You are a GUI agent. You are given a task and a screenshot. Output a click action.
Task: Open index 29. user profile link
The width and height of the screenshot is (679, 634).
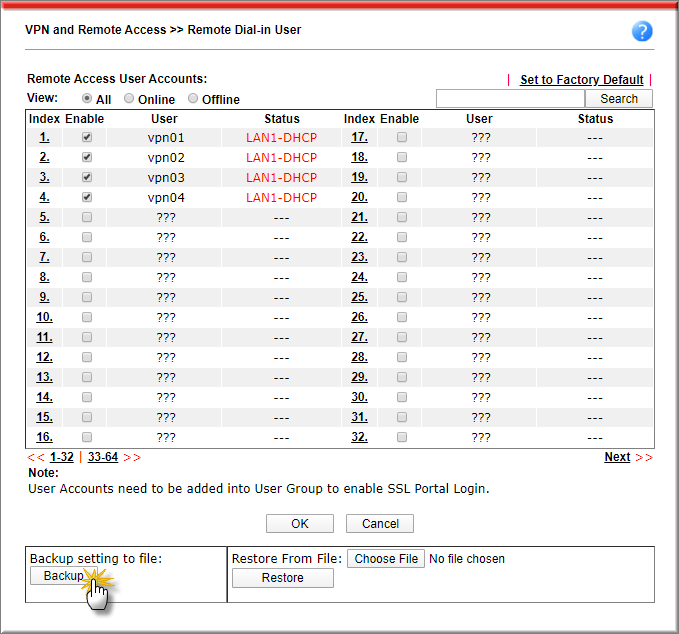click(359, 377)
